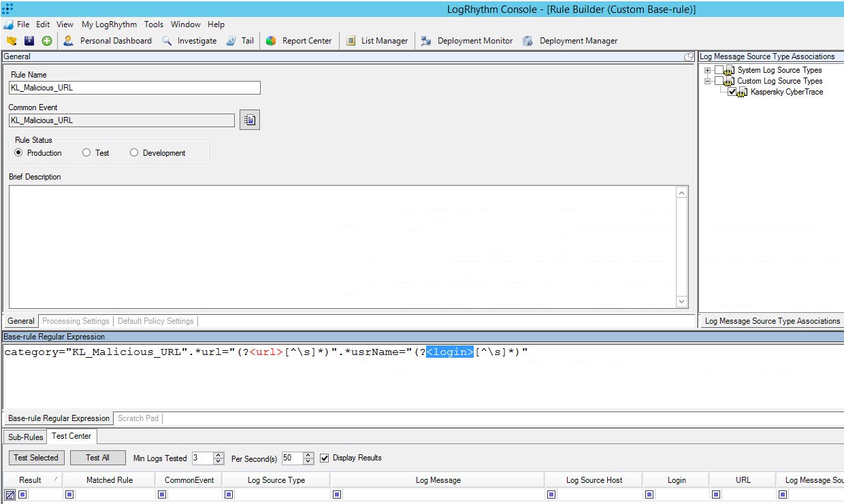The height and width of the screenshot is (504, 844).
Task: Check the Kaspersky CyberTrace checkbox
Action: [x=733, y=92]
